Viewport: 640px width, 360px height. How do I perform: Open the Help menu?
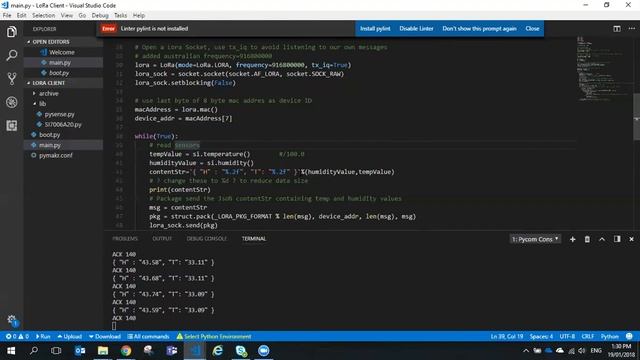click(139, 16)
